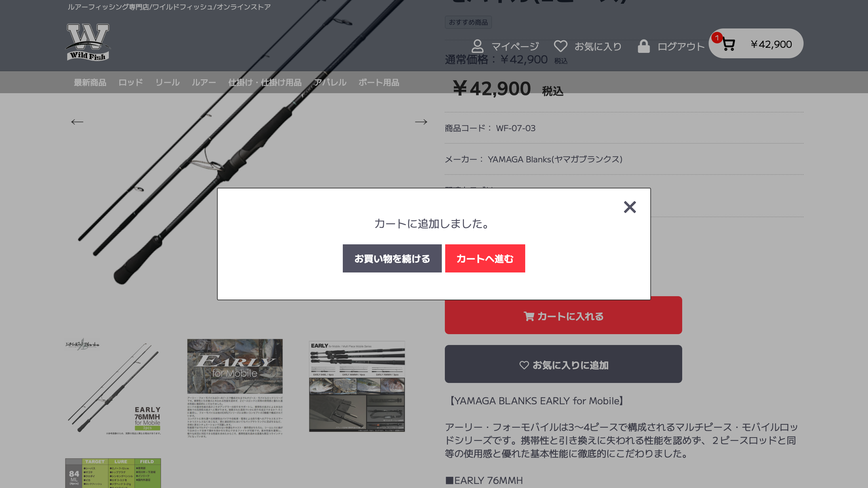Show previous product photo with left arrow
868x488 pixels.
[x=77, y=122]
